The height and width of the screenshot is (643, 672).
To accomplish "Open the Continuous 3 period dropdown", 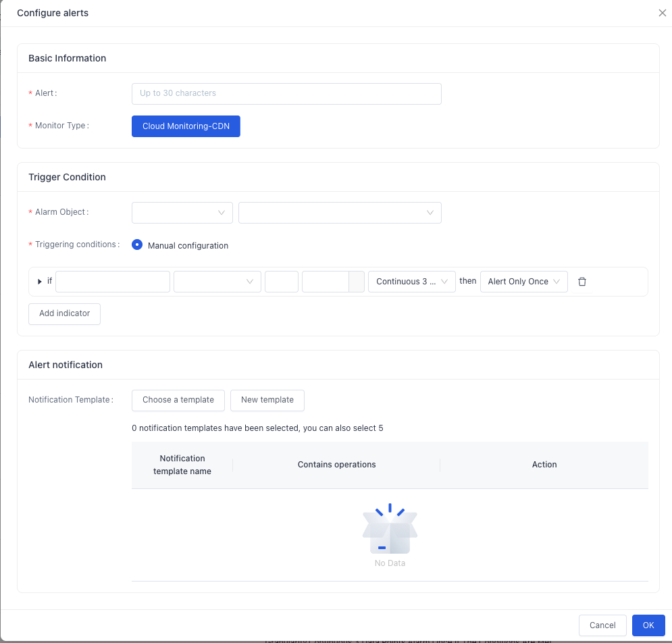I will [x=412, y=282].
